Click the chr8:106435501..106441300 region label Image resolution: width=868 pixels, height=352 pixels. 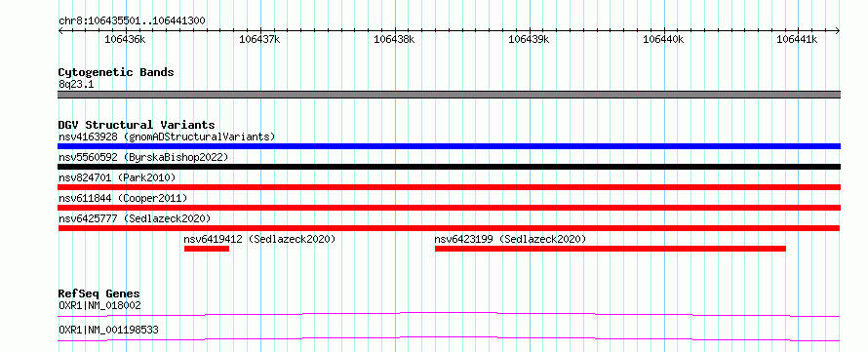pos(132,21)
